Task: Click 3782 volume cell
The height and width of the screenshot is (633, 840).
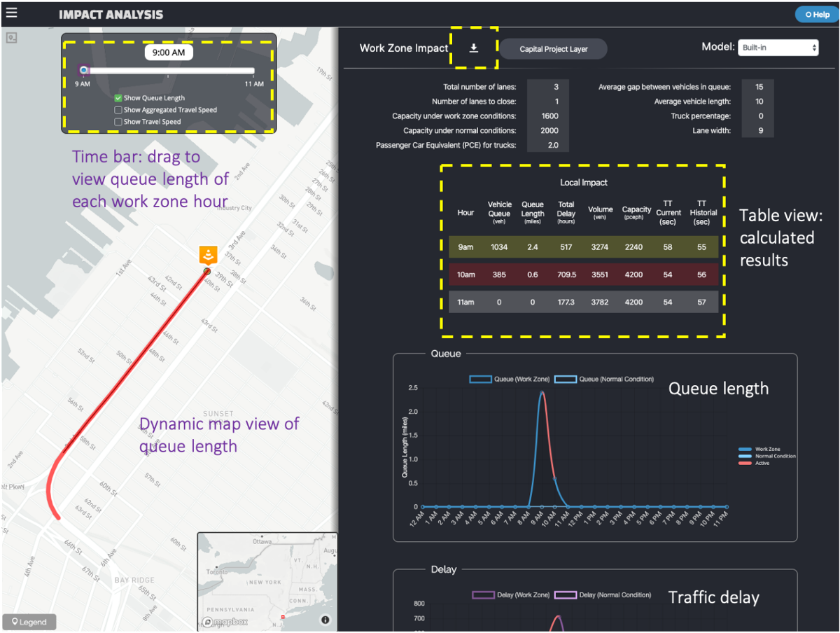Action: click(x=600, y=302)
